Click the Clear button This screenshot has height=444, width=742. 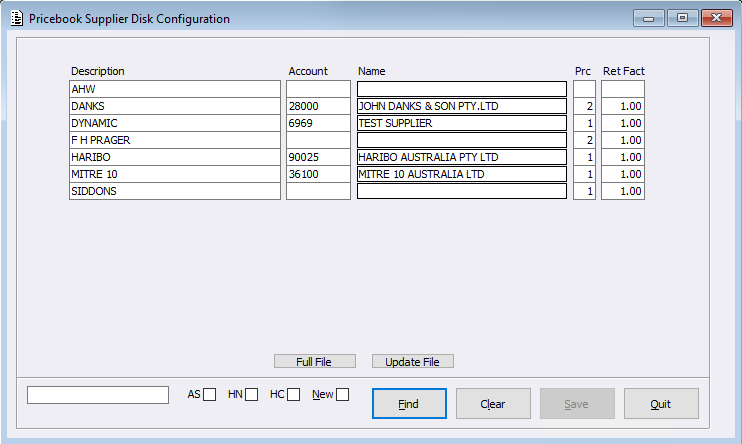[x=493, y=404]
